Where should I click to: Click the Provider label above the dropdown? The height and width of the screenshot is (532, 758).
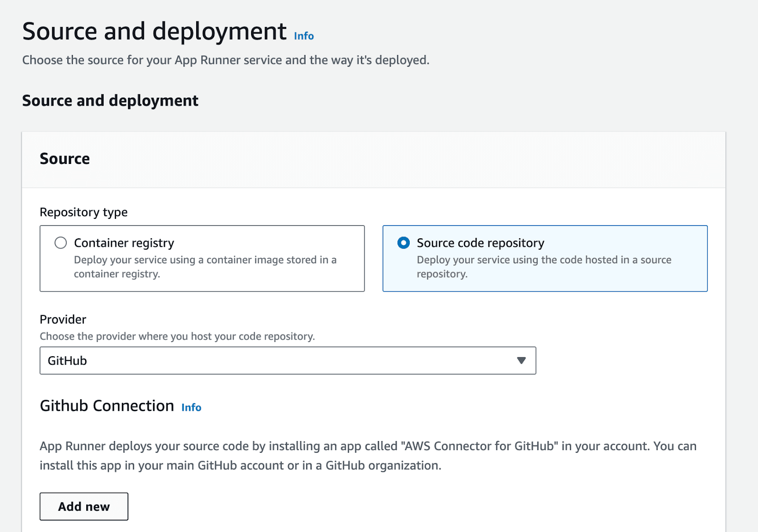tap(63, 319)
